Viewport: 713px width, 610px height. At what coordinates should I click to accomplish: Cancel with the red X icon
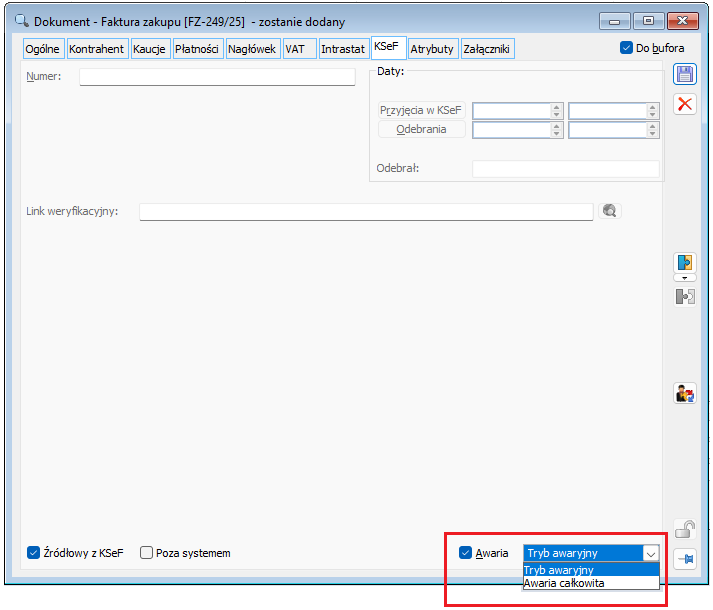tap(684, 104)
